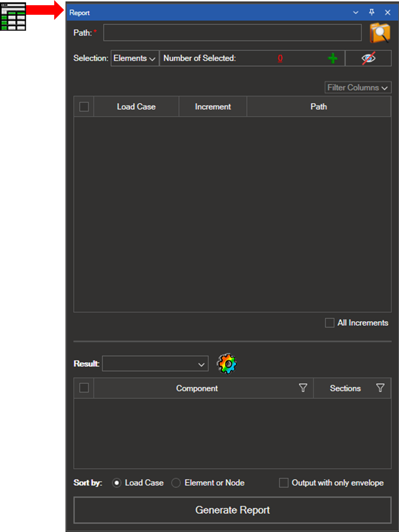Open the Result dropdown list
Screen dimensions: 399x532
tap(155, 364)
